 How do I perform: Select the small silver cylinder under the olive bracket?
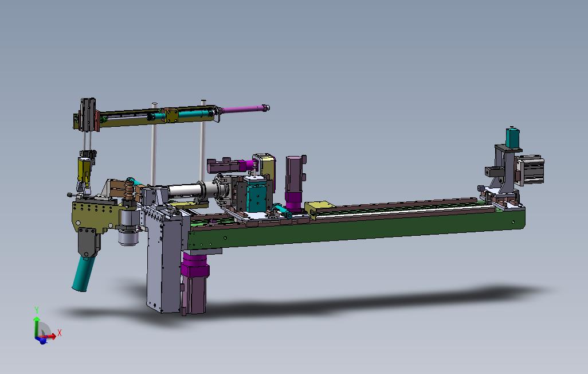[x=128, y=237]
